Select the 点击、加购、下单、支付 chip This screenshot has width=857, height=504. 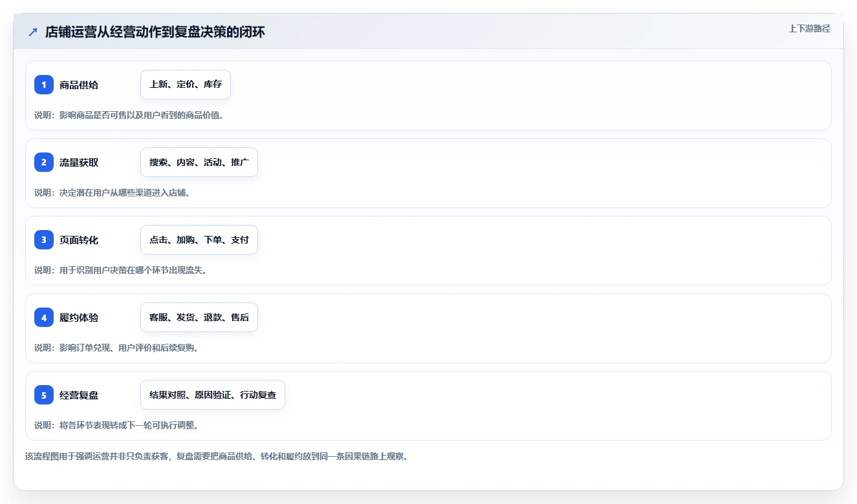[x=199, y=240]
